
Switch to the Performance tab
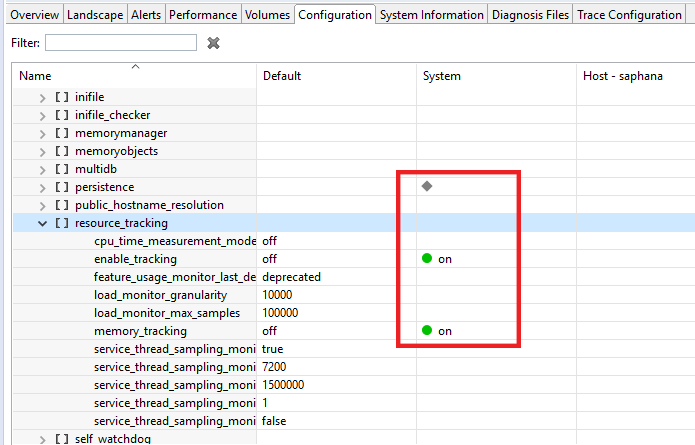[x=203, y=15]
